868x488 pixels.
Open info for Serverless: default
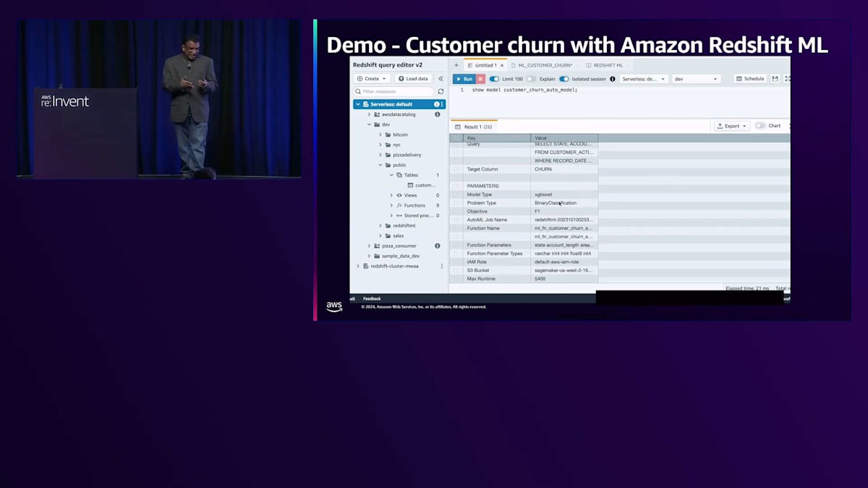click(436, 104)
